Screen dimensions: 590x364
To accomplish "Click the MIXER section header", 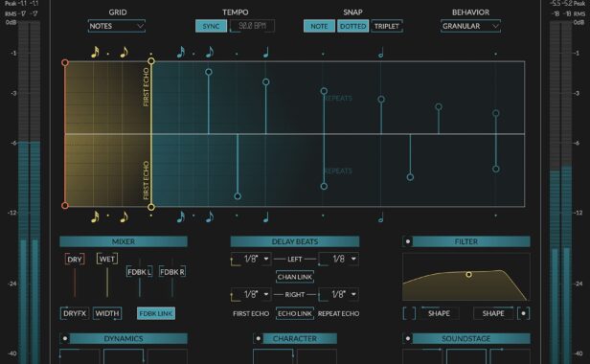I will [x=124, y=241].
